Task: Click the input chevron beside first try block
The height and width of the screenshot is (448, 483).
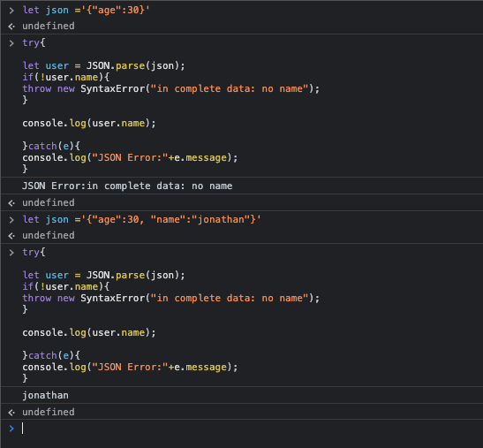Action: 11,43
